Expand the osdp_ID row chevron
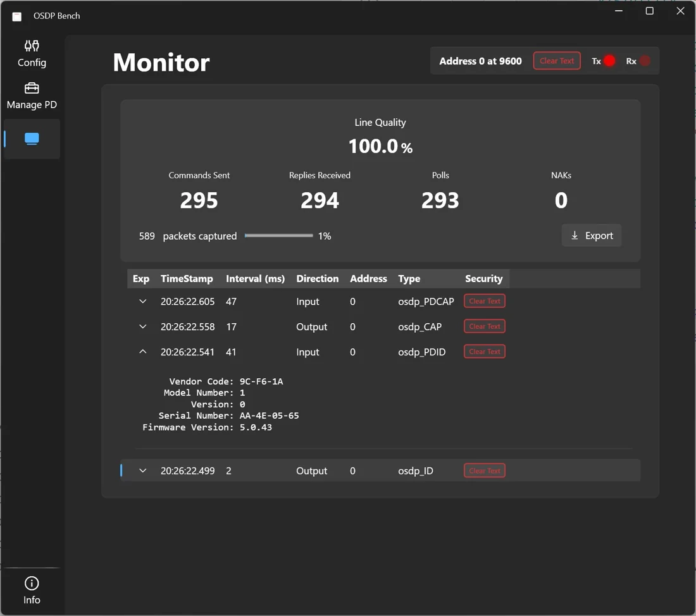The image size is (696, 616). [x=142, y=471]
